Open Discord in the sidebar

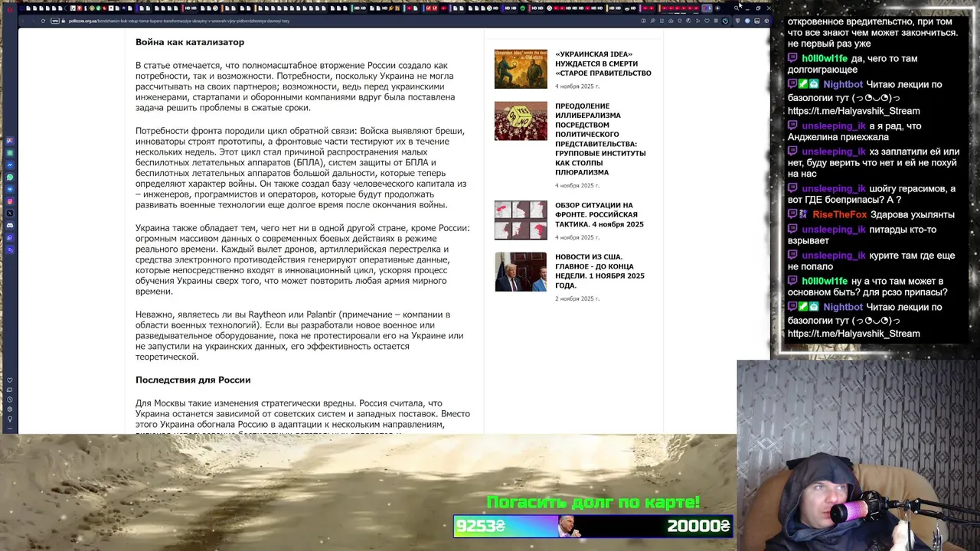(10, 225)
